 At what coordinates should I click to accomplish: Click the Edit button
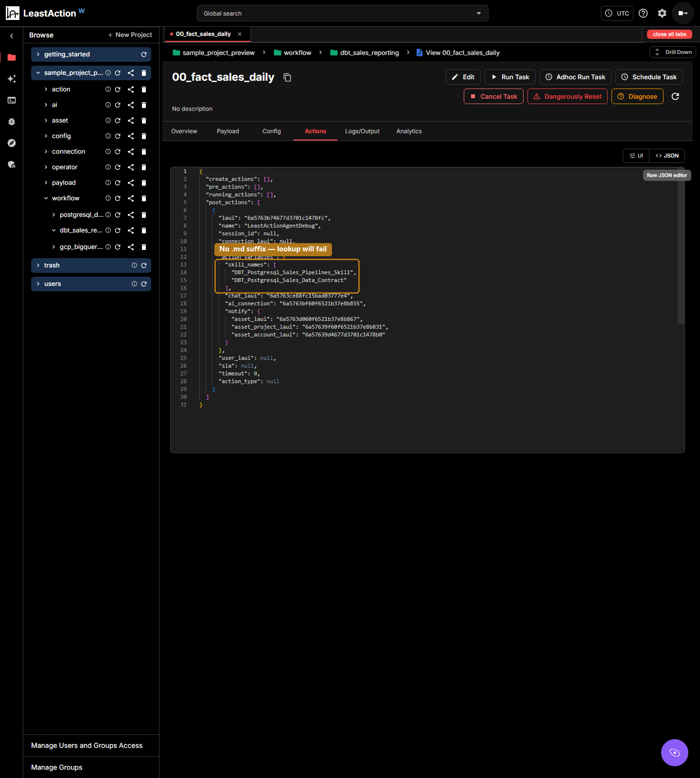(x=463, y=77)
